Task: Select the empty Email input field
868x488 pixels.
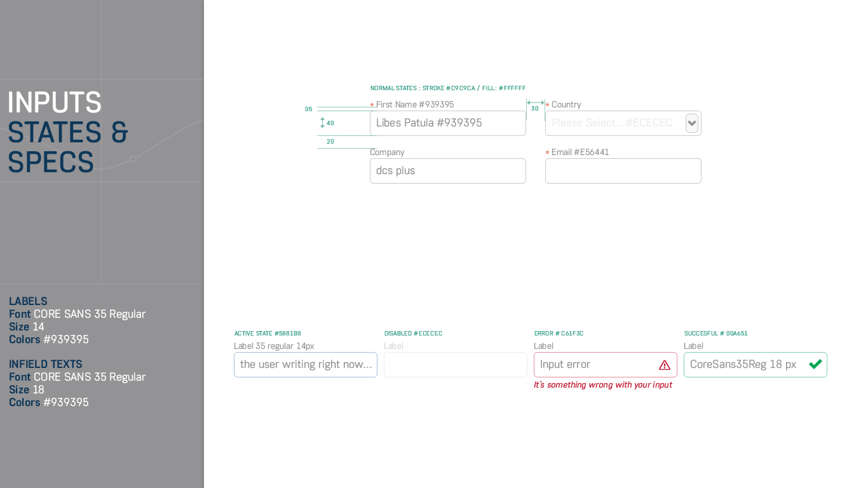Action: [623, 171]
